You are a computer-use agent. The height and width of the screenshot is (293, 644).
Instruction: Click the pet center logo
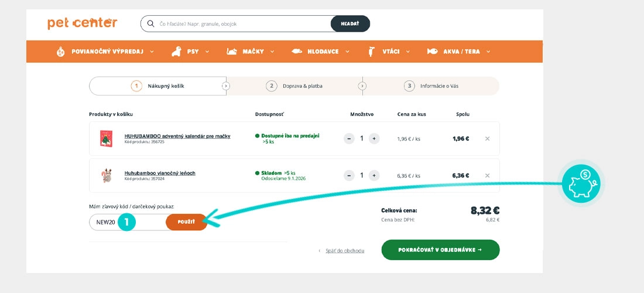[x=83, y=23]
